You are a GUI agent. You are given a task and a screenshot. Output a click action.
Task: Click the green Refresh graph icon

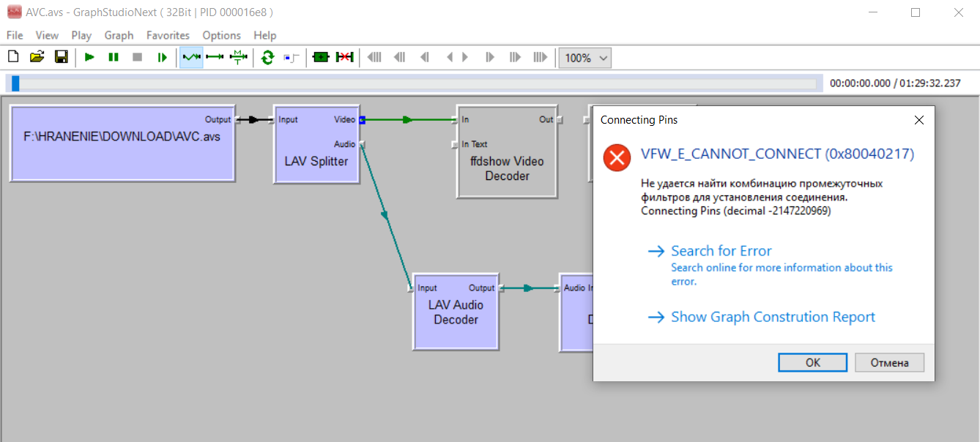pos(267,57)
